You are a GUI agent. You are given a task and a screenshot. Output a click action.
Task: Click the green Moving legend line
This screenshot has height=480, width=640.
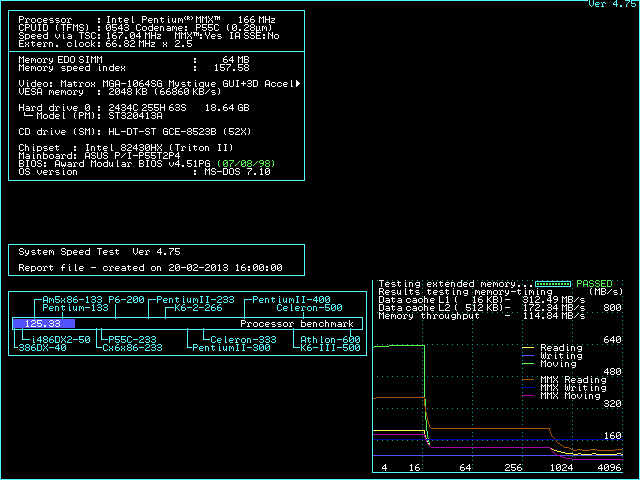(530, 364)
